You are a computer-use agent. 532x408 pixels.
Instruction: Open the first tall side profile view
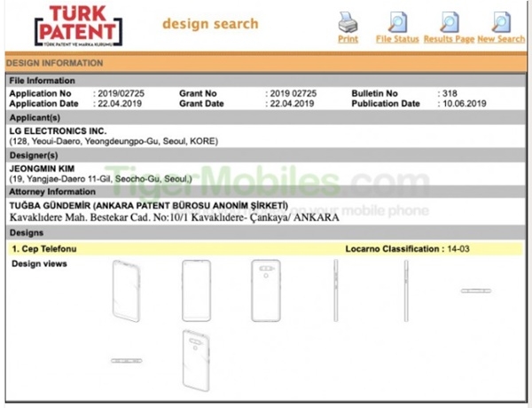335,291
